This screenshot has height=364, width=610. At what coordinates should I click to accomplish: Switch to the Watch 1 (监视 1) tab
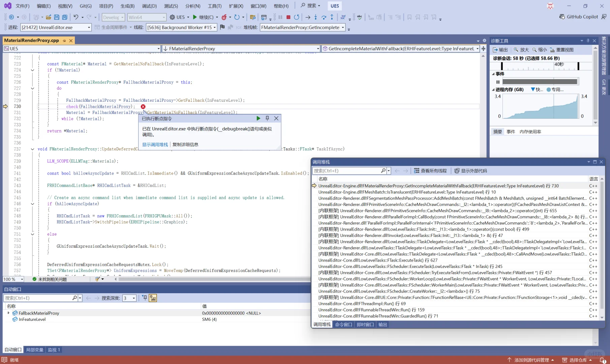point(54,350)
